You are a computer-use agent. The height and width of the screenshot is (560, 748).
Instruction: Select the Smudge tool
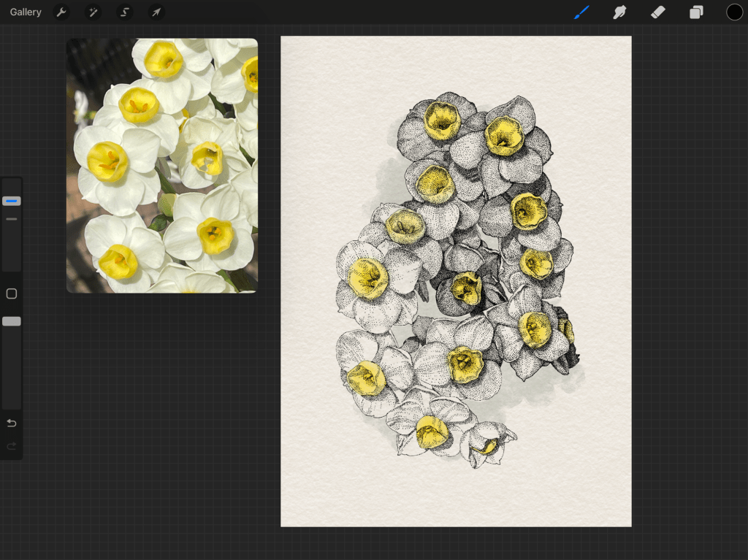pyautogui.click(x=619, y=12)
